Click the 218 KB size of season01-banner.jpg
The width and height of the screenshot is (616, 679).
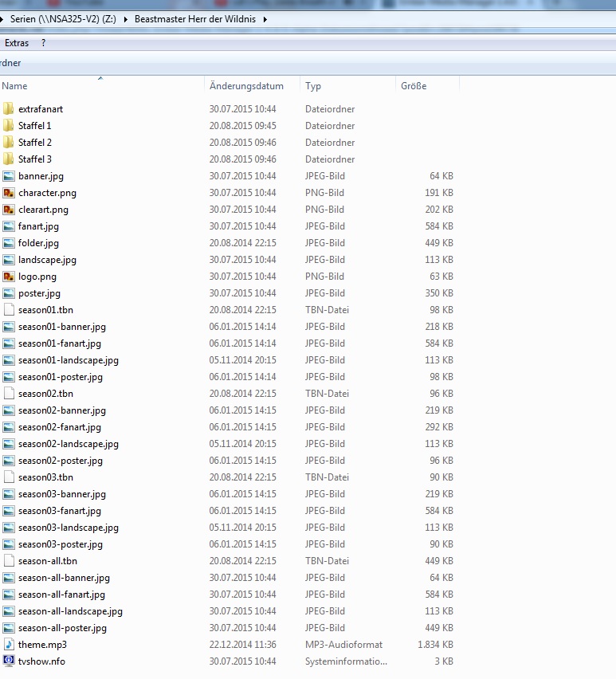coord(439,327)
